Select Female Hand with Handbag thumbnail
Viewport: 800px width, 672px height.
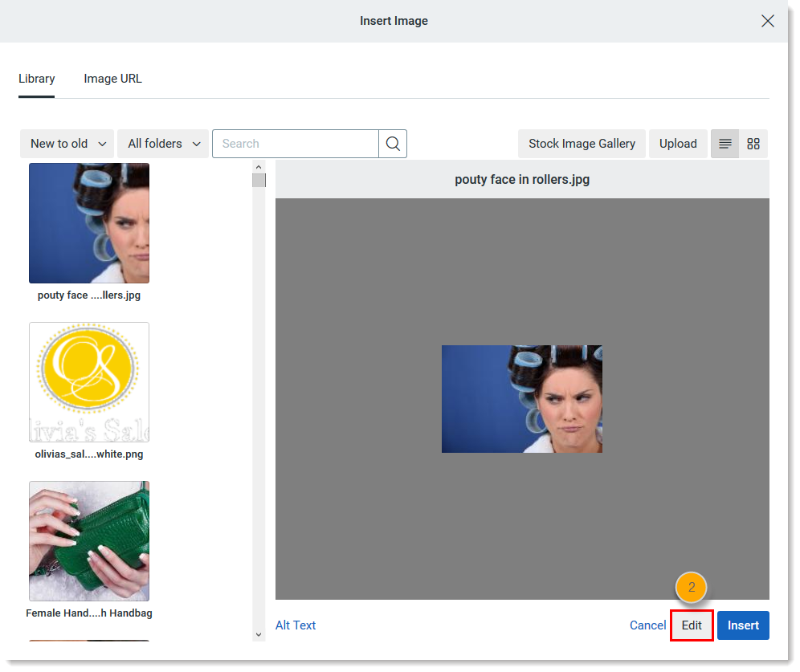click(89, 541)
